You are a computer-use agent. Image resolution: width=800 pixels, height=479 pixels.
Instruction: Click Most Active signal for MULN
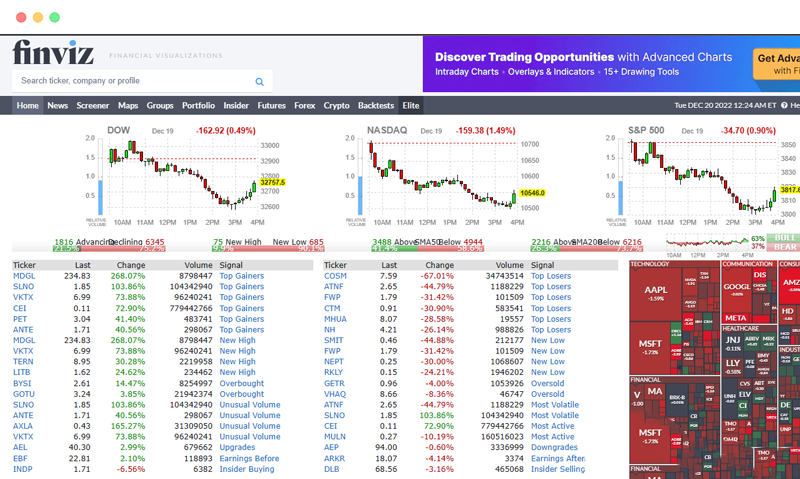[x=553, y=437]
